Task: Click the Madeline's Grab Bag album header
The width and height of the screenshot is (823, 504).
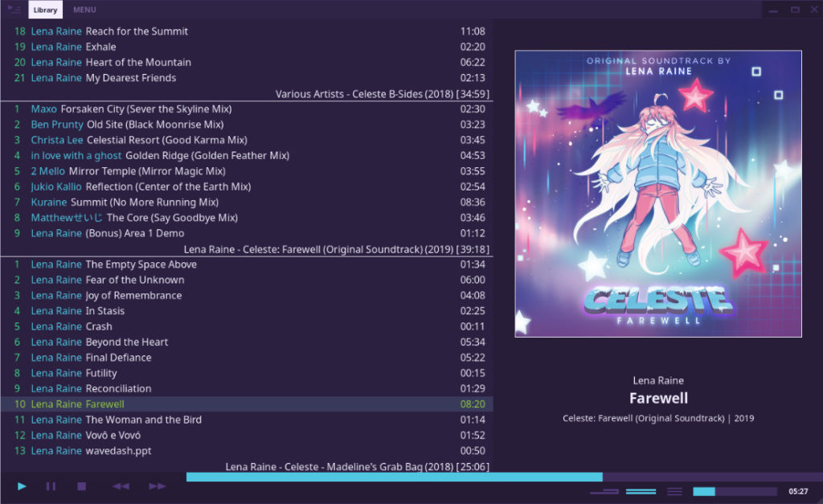Action: [358, 467]
